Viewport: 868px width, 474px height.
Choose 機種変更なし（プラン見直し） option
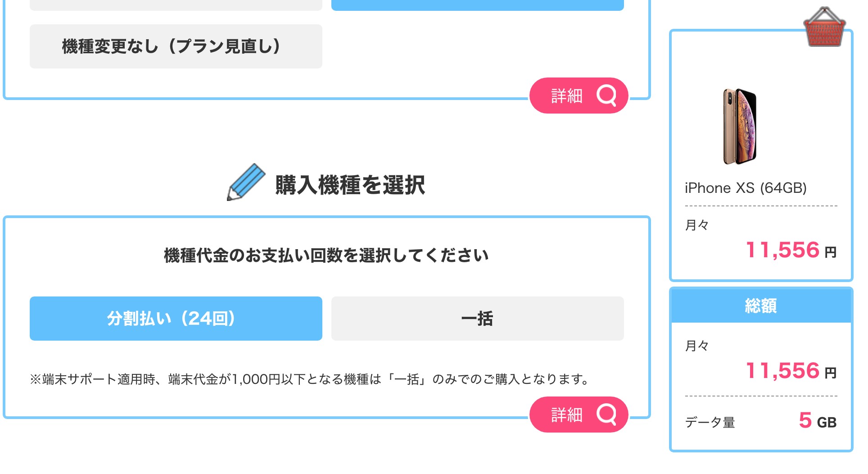click(176, 46)
